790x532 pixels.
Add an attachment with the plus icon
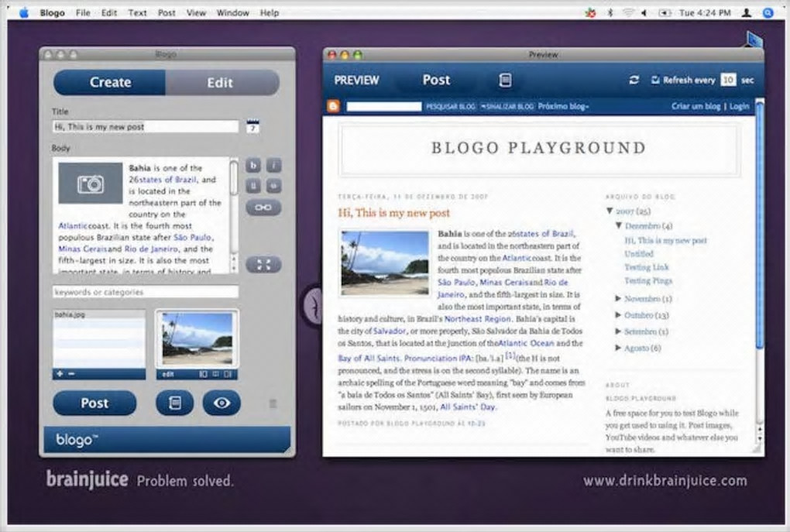click(x=60, y=374)
